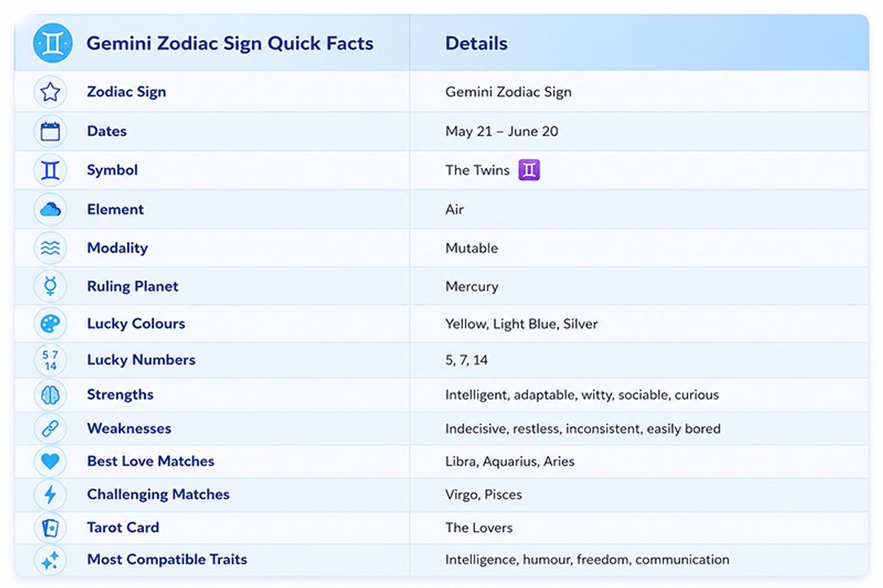Image resolution: width=883 pixels, height=588 pixels.
Task: Select the Modality row label
Action: pos(117,248)
